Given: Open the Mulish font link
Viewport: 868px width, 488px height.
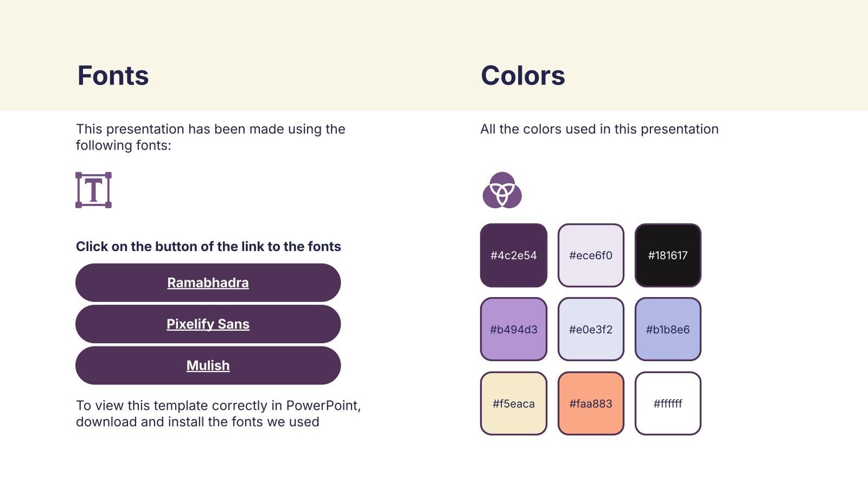Looking at the screenshot, I should tap(208, 365).
